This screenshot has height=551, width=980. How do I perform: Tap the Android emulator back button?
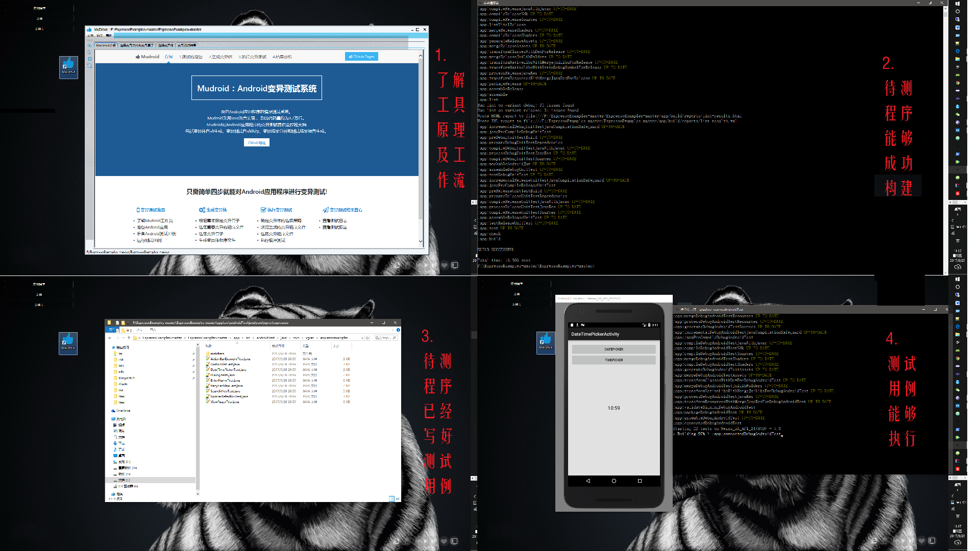tap(588, 481)
